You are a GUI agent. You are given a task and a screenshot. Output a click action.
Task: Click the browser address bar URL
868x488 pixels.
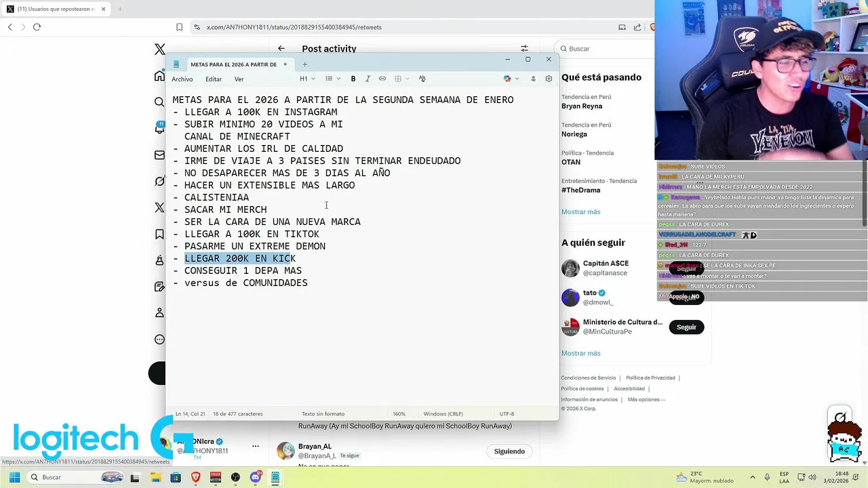click(x=294, y=27)
